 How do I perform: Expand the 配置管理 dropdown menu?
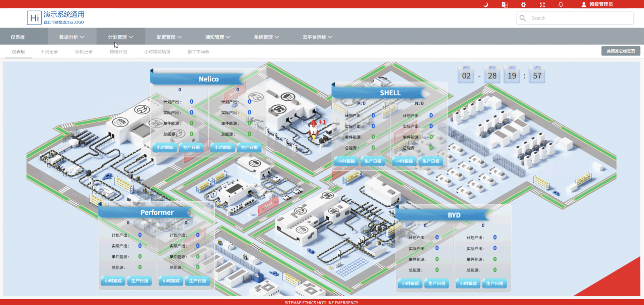pyautogui.click(x=169, y=37)
